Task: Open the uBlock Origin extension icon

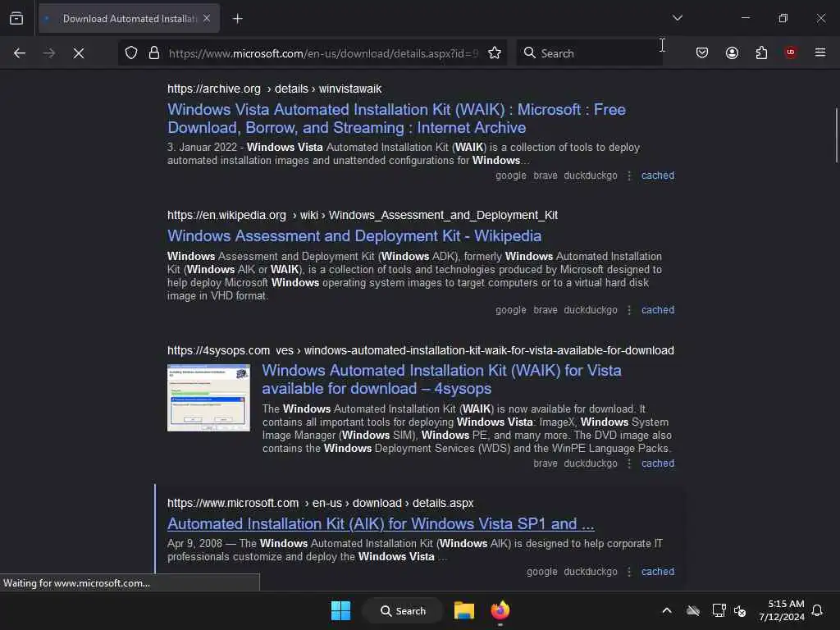Action: (790, 52)
